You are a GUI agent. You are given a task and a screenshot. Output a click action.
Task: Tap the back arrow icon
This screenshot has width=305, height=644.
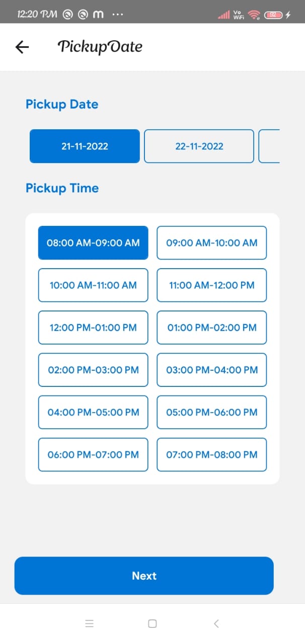pyautogui.click(x=22, y=47)
